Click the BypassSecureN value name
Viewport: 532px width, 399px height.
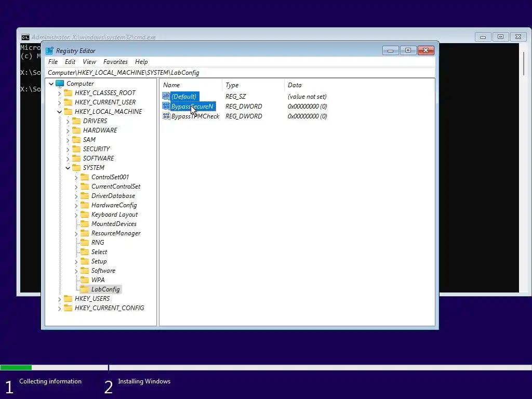pos(192,106)
